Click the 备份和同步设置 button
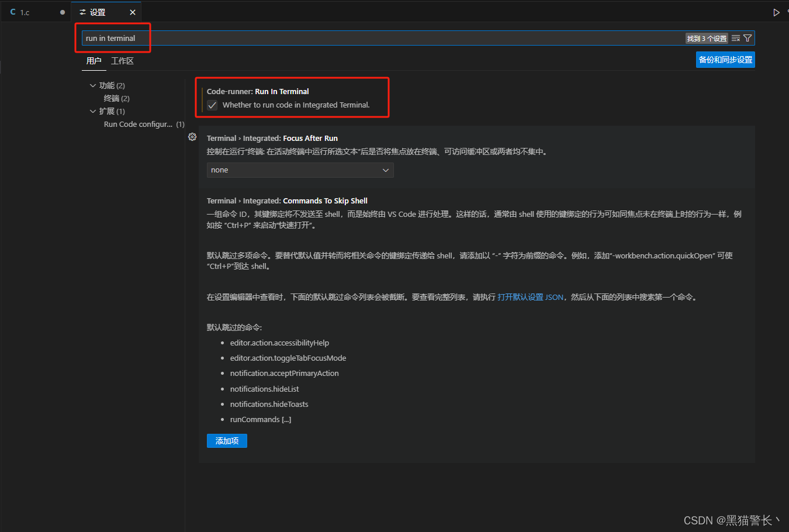 coord(725,60)
